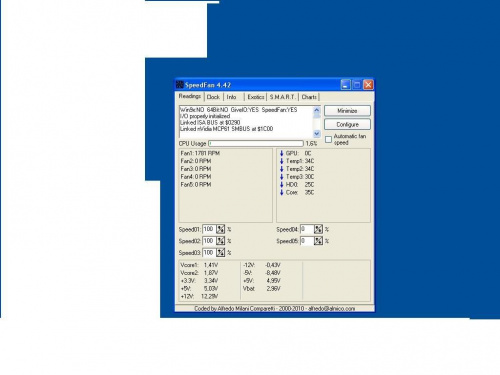This screenshot has height=375, width=500.
Task: Adjust the Speed02 spinner control
Action: pos(221,241)
